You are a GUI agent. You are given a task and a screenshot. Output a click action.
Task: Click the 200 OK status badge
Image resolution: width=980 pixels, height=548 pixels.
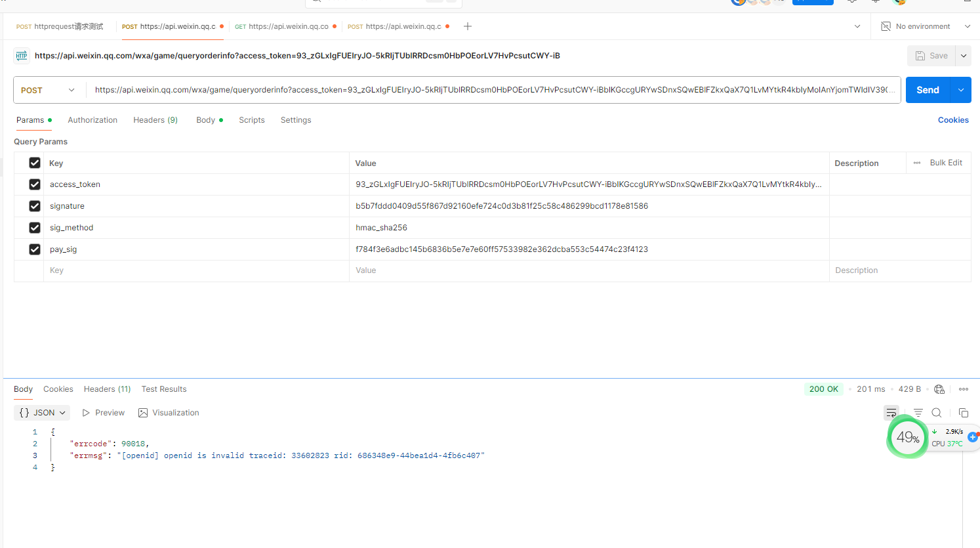pos(824,389)
